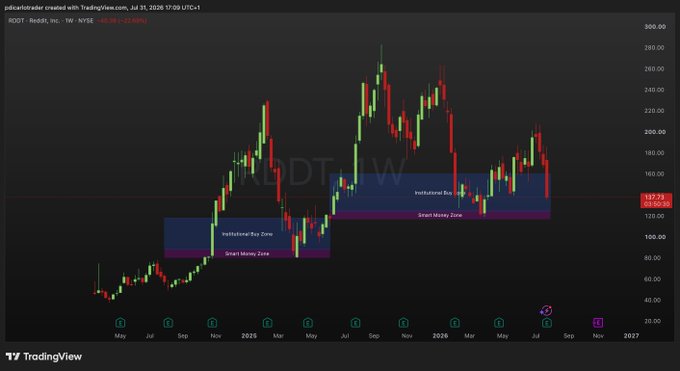
Task: Click the 200.00 price axis label
Action: (x=655, y=132)
